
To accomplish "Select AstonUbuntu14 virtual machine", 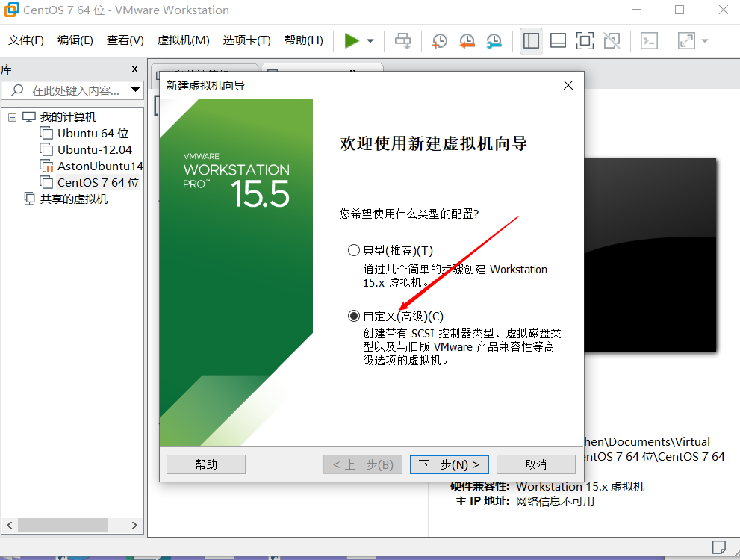I will click(99, 166).
